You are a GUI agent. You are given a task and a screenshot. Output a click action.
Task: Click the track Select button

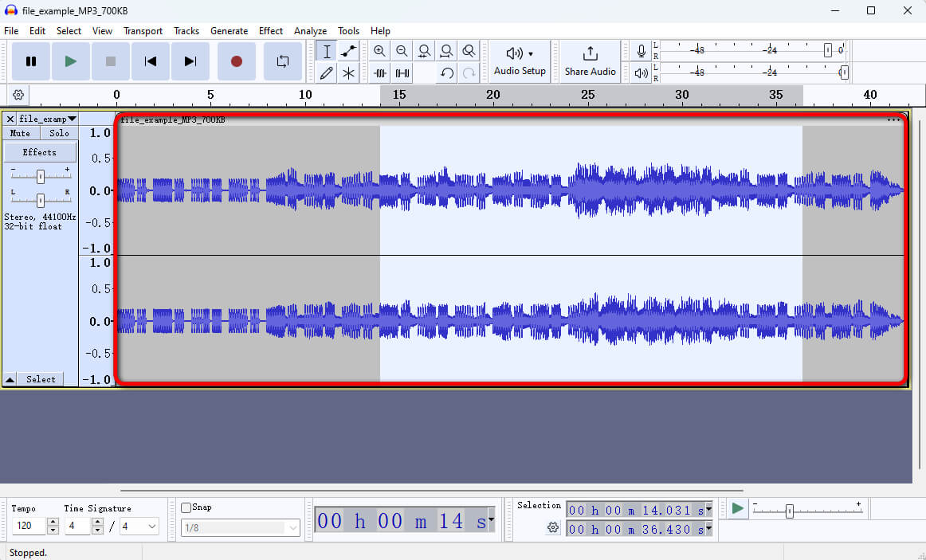point(41,379)
